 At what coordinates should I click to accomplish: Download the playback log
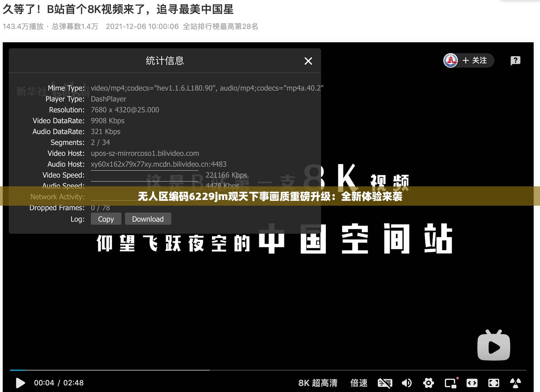pyautogui.click(x=148, y=219)
